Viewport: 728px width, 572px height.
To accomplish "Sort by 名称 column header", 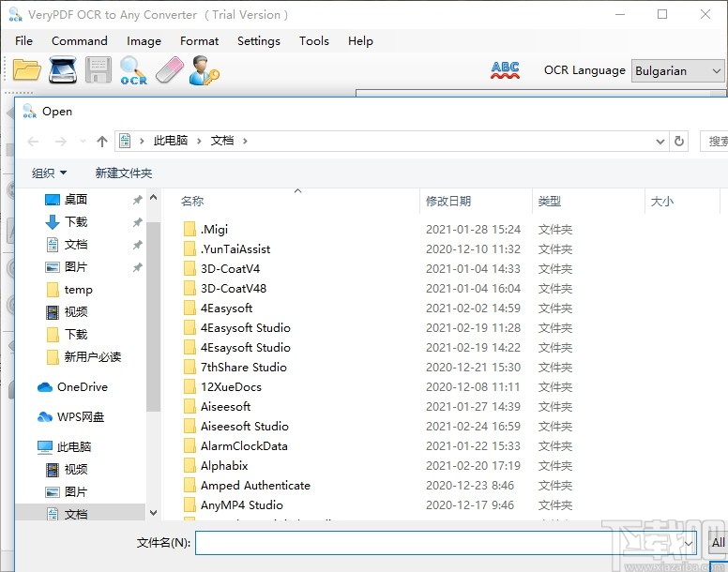I will click(192, 202).
